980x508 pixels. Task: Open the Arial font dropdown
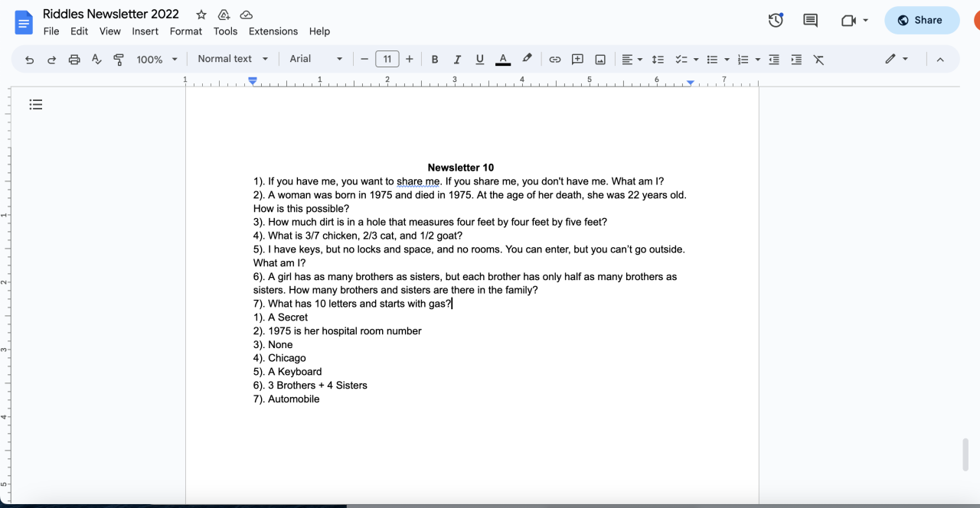coord(315,59)
